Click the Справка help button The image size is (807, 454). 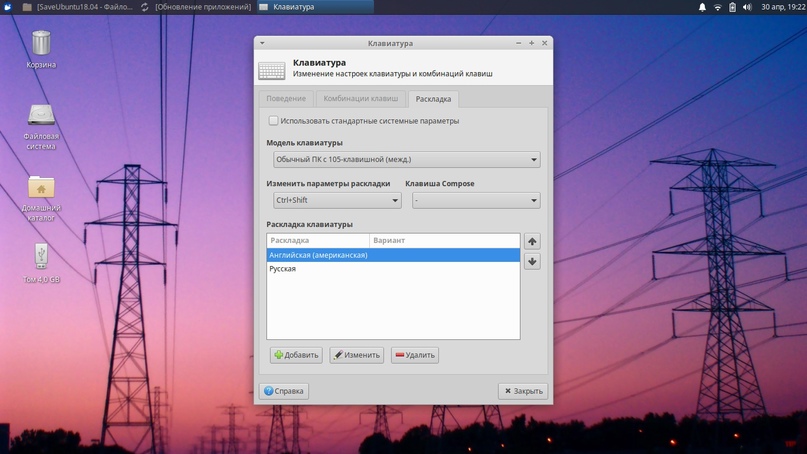(x=284, y=391)
